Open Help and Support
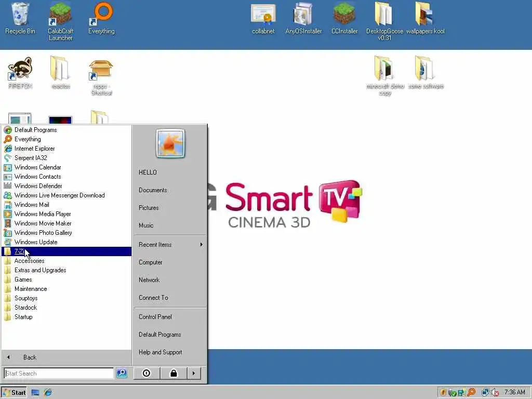This screenshot has width=532, height=399. pyautogui.click(x=170, y=352)
